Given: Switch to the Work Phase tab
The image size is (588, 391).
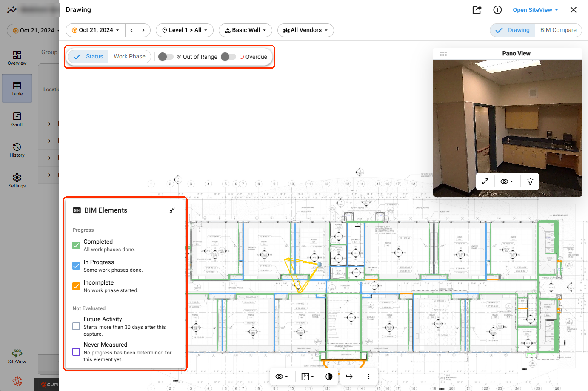Looking at the screenshot, I should (129, 57).
